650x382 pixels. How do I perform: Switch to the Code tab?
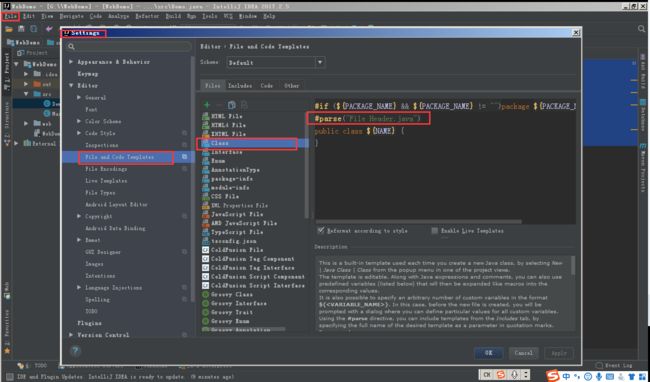[x=267, y=86]
